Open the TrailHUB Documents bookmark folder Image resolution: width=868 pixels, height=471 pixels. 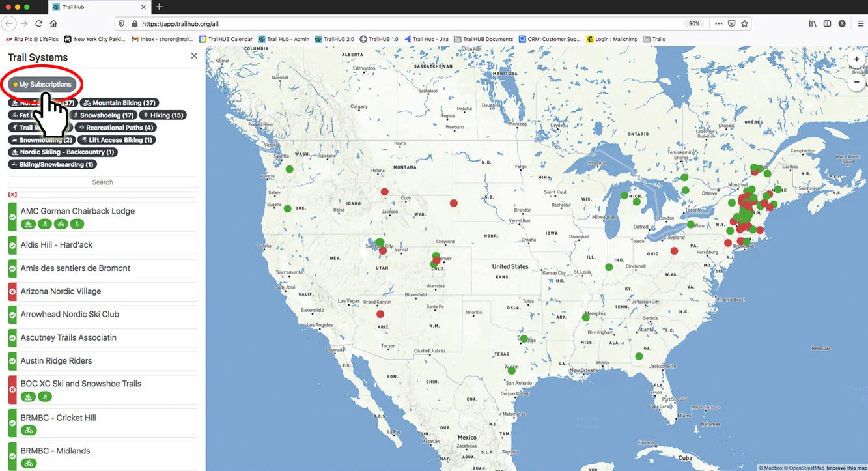(x=483, y=39)
